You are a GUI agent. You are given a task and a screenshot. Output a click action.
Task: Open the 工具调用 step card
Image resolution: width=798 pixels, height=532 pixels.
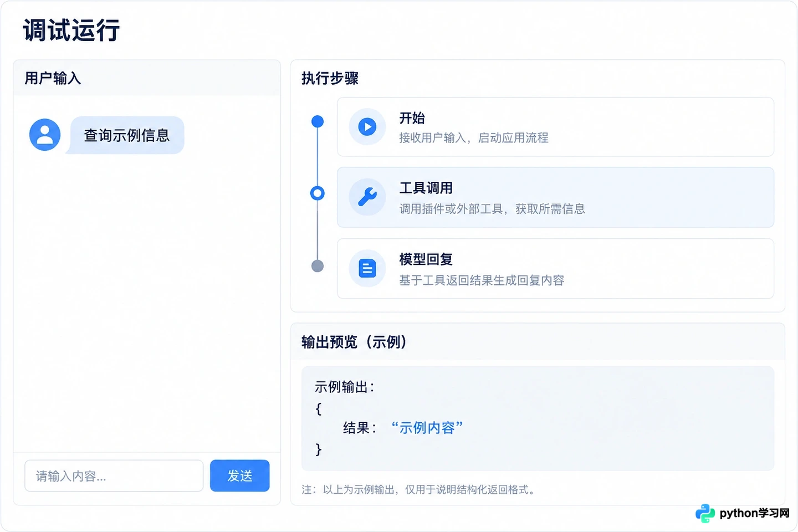(x=555, y=197)
